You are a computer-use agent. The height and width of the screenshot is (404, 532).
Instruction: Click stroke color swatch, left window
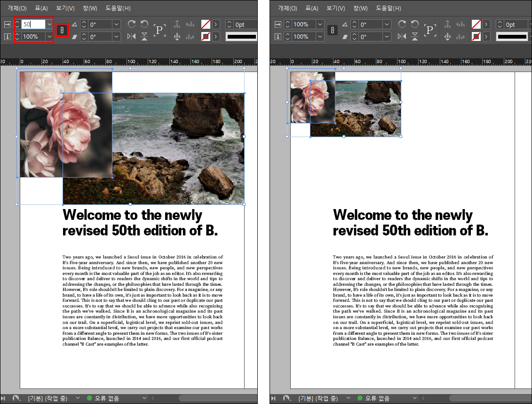tap(206, 37)
